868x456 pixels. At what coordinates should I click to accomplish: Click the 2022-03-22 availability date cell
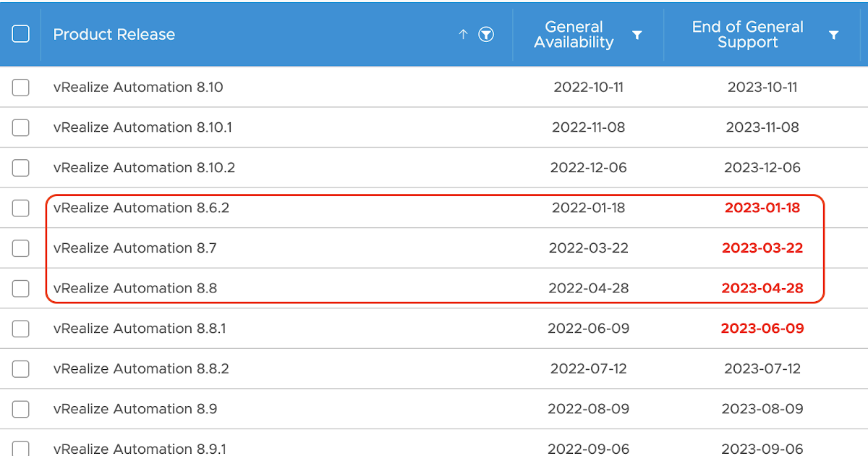tap(589, 248)
